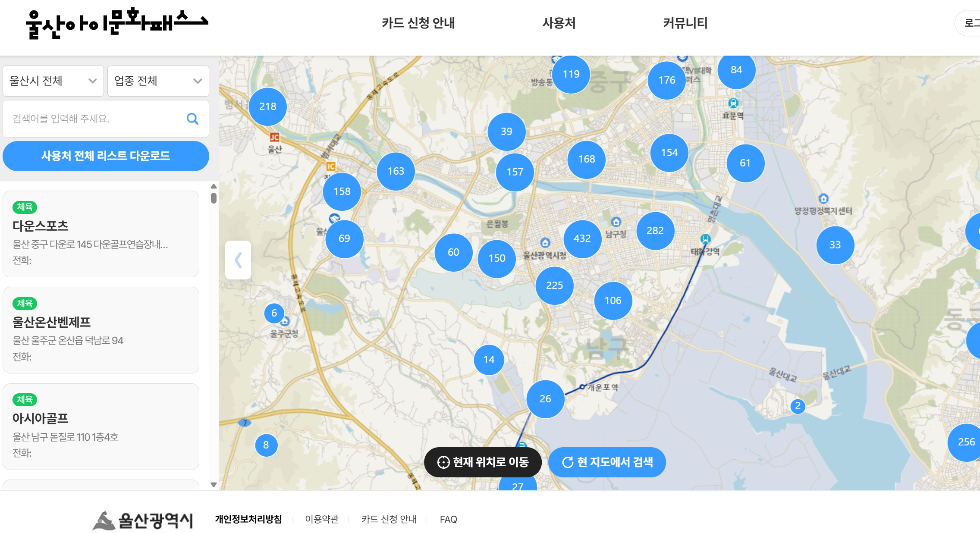Click the 282 cluster marker on map
This screenshot has height=533, width=980.
655,231
